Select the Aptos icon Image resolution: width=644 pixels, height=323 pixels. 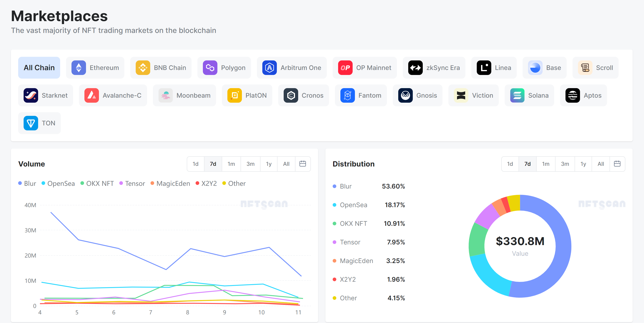[573, 96]
